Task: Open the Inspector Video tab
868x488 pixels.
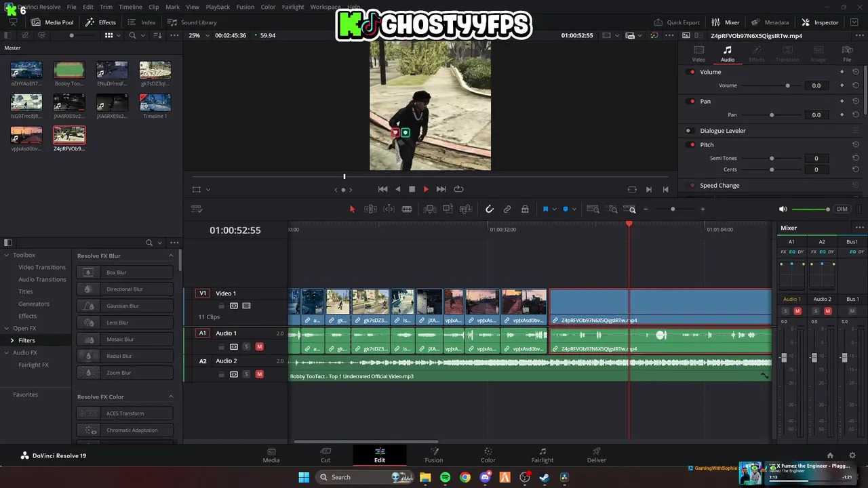Action: 698,54
